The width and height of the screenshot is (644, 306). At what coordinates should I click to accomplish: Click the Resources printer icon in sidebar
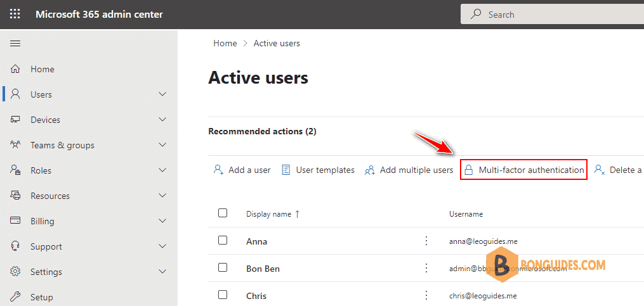click(x=15, y=196)
